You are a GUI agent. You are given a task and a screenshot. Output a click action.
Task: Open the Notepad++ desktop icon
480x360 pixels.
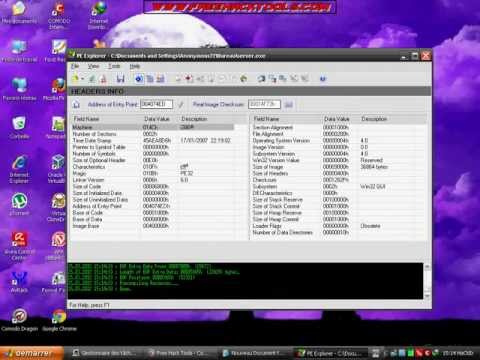(57, 127)
